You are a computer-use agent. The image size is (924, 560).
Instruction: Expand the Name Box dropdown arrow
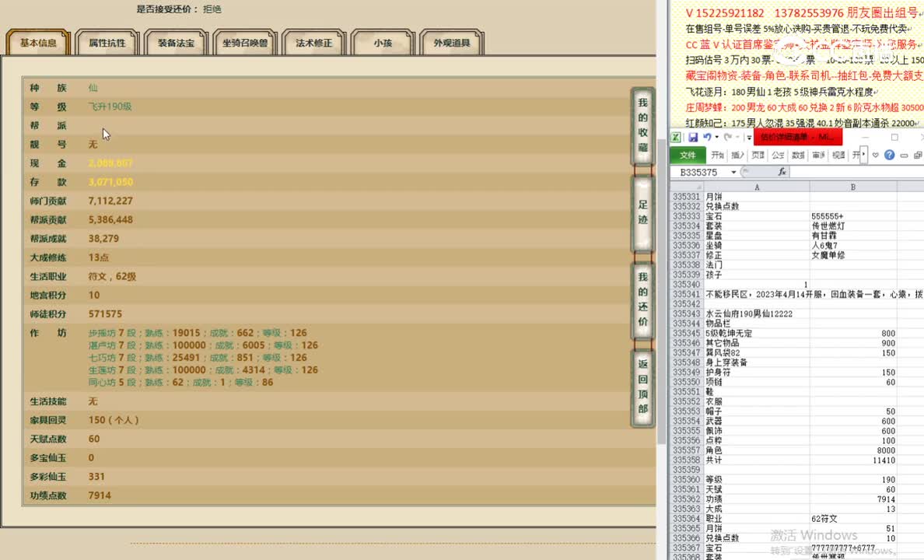point(733,172)
